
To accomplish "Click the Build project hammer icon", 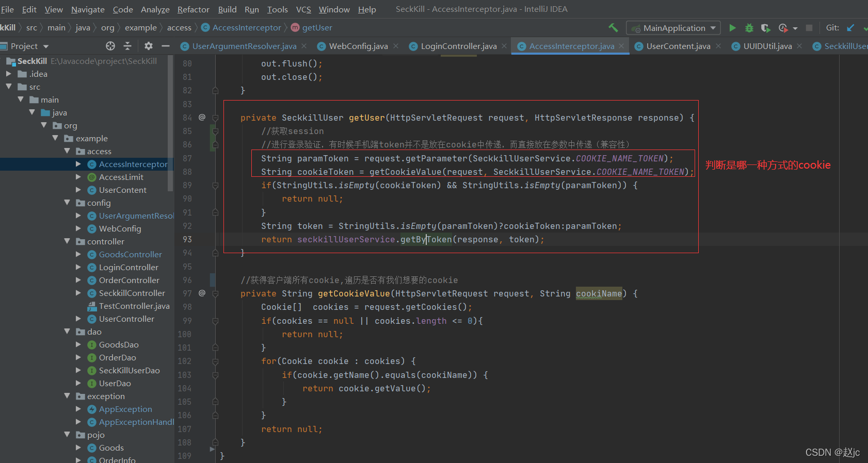I will pyautogui.click(x=613, y=28).
